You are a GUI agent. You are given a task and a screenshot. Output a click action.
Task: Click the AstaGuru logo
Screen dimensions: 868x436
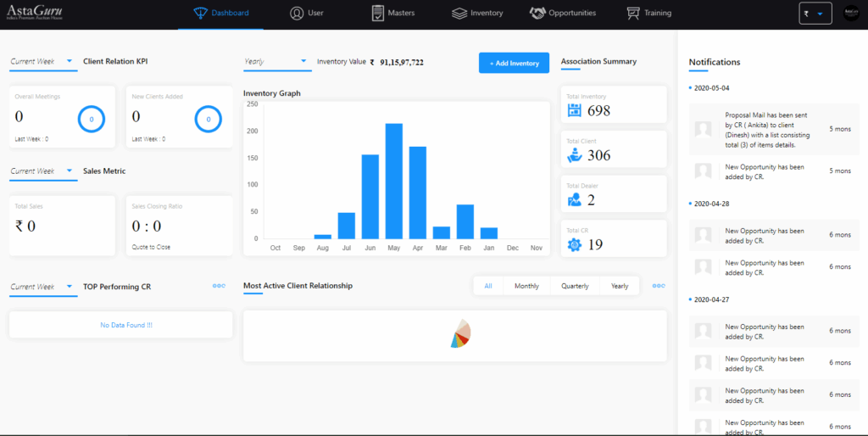(x=34, y=13)
